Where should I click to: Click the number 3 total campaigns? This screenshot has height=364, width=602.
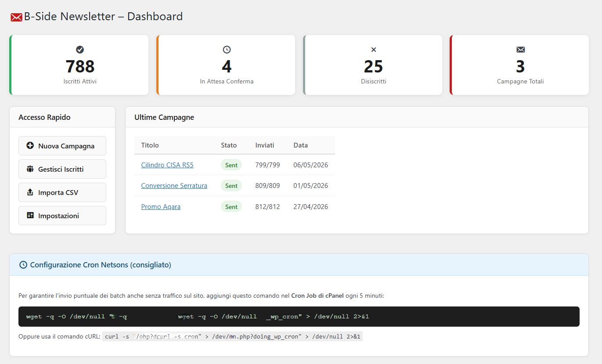pyautogui.click(x=520, y=66)
